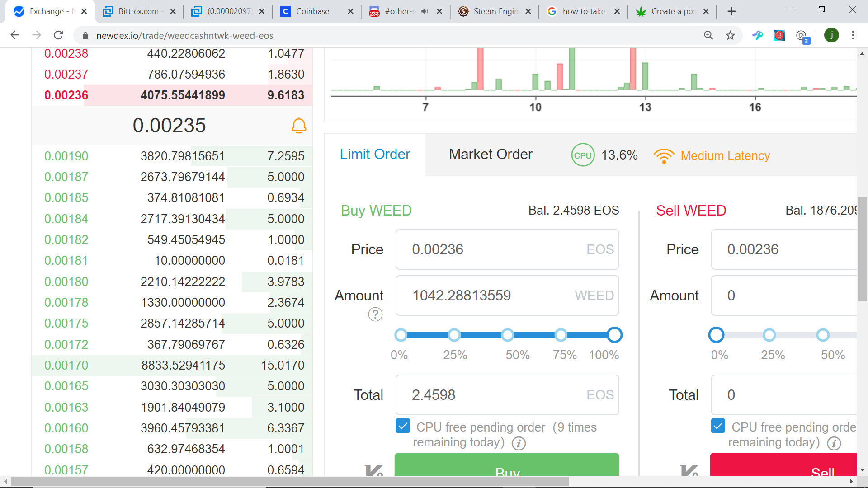This screenshot has height=488, width=868.
Task: Go forward using the browser forward arrow
Action: (37, 35)
